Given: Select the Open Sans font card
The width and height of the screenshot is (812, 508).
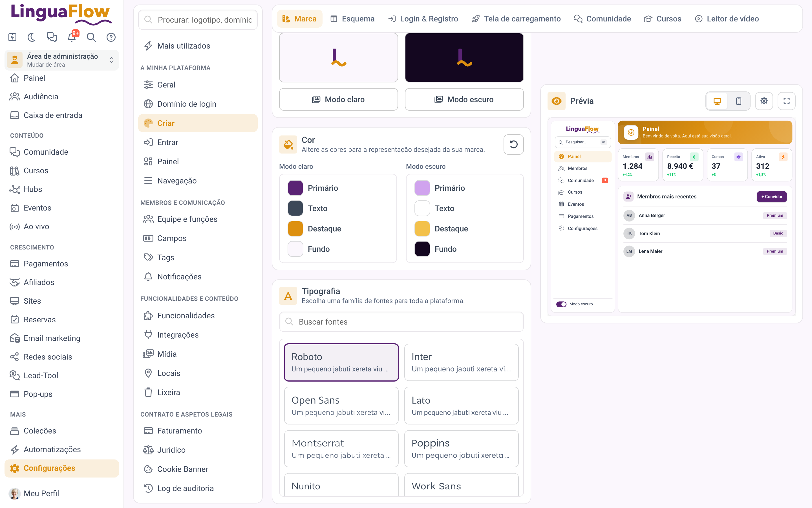Looking at the screenshot, I should 341,406.
